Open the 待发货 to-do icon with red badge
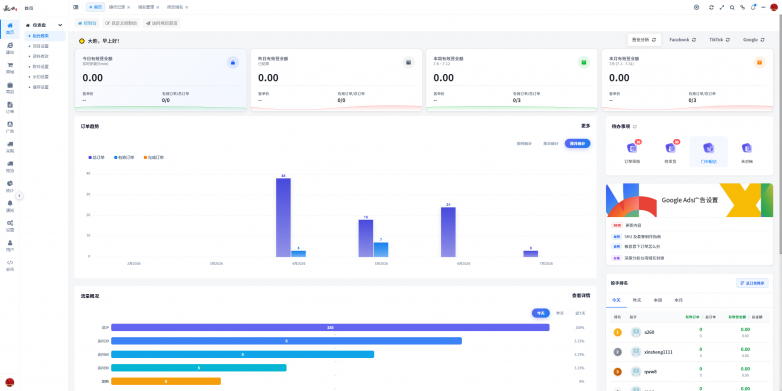 point(670,148)
